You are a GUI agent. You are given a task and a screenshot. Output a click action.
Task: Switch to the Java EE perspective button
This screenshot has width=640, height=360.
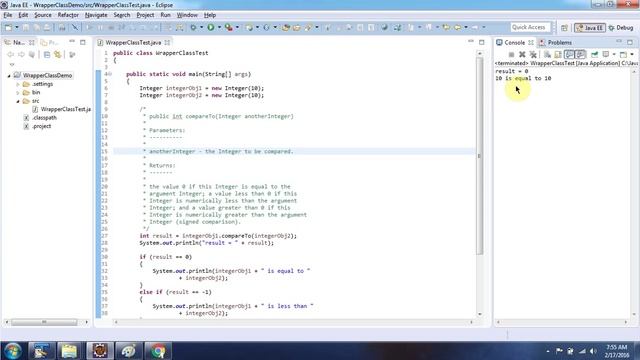(590, 28)
